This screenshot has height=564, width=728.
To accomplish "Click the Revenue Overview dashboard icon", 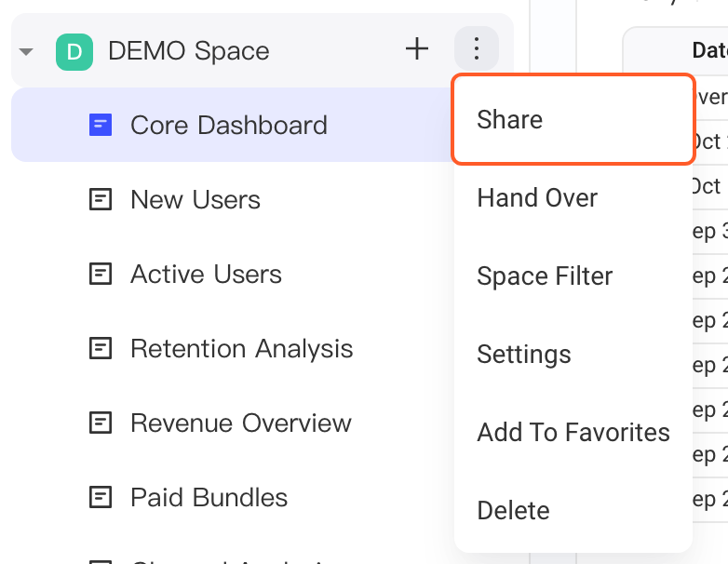I will tap(101, 423).
